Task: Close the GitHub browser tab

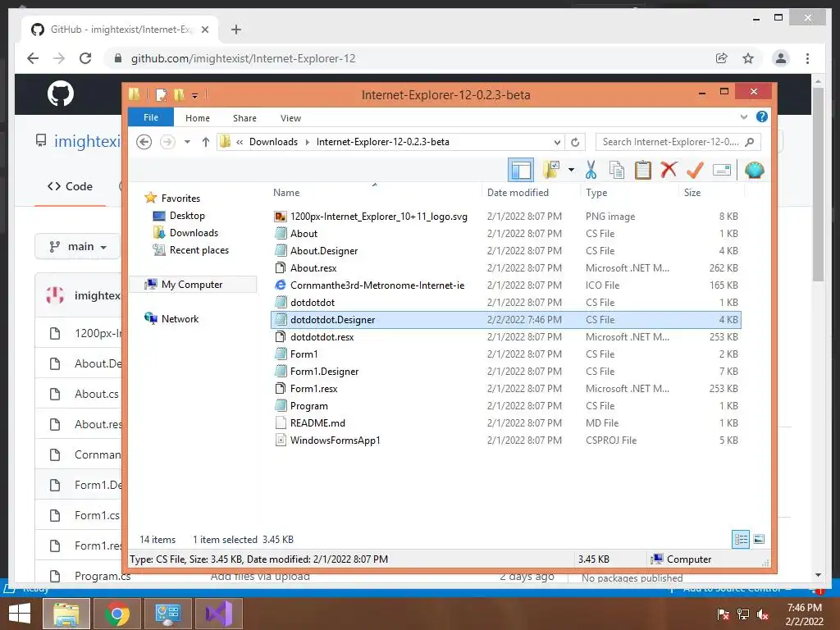Action: [204, 30]
